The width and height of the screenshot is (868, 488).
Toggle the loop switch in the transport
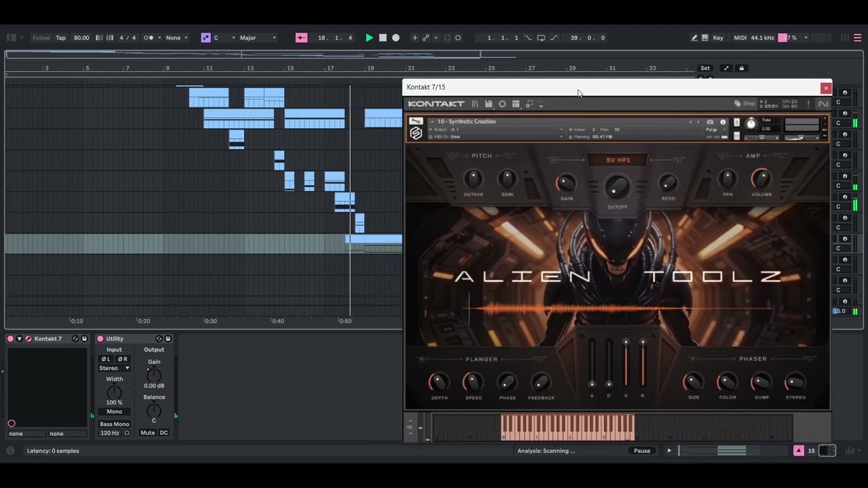pyautogui.click(x=541, y=38)
